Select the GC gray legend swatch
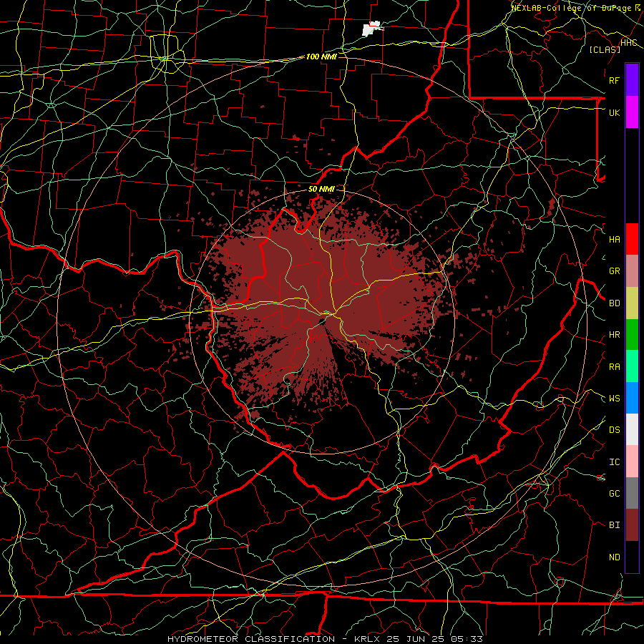This screenshot has height=644, width=644. point(632,493)
